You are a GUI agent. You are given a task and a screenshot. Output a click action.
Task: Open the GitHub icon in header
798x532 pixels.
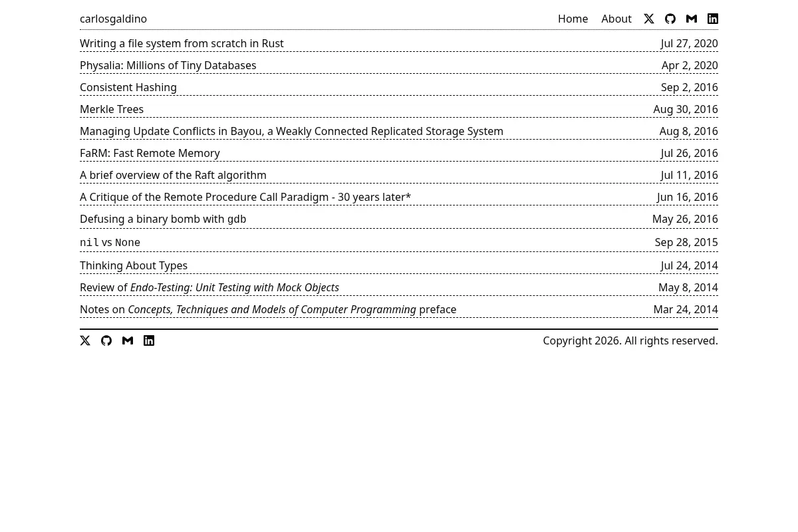tap(670, 19)
